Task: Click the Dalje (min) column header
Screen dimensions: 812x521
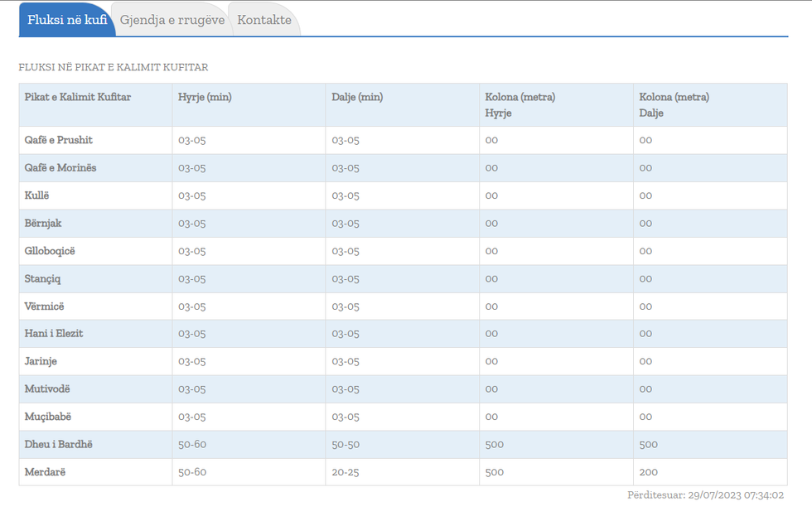Action: (357, 97)
